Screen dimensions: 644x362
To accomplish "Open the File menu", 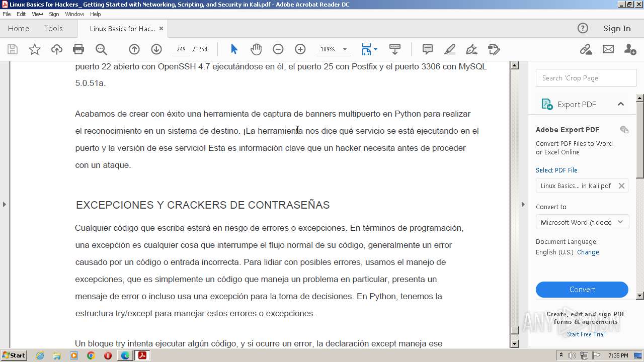I will [7, 14].
